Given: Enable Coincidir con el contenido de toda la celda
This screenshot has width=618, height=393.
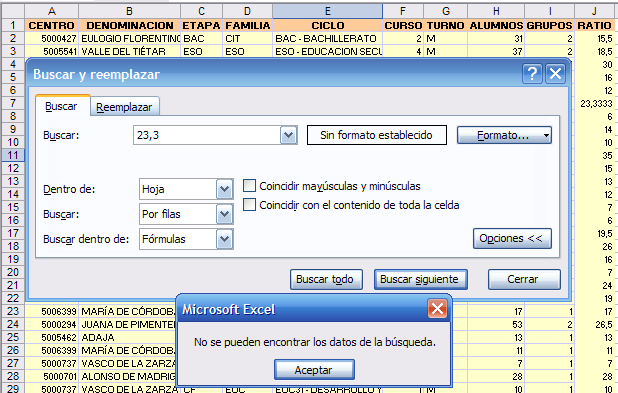Looking at the screenshot, I should pos(249,205).
